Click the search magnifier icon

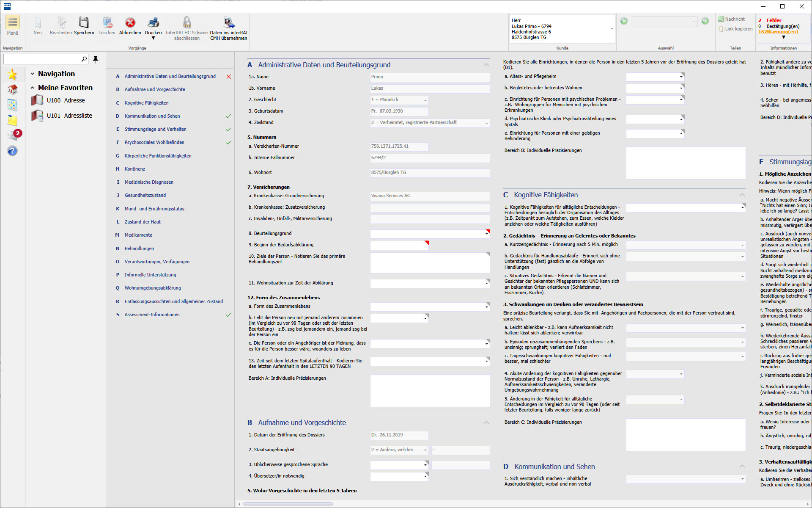coord(84,59)
